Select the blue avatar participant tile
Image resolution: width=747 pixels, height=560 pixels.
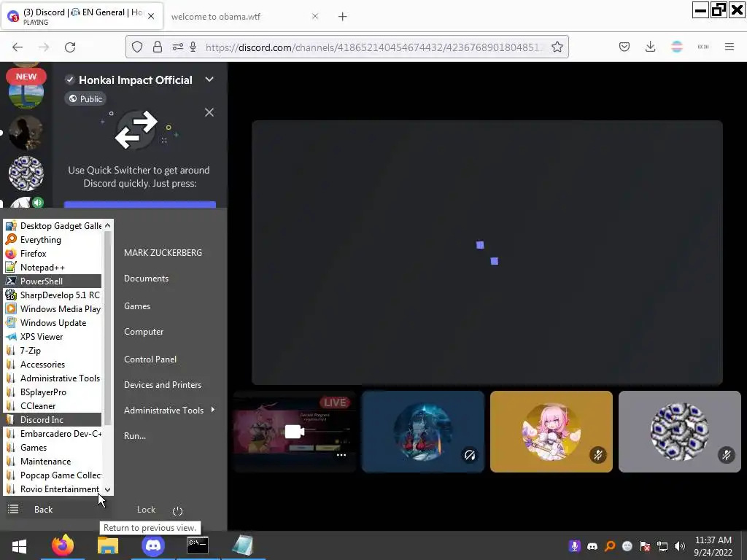[423, 432]
